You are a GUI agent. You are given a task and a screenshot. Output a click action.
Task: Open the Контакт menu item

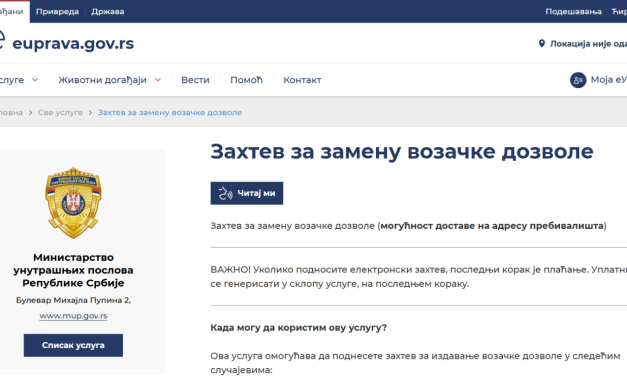pyautogui.click(x=302, y=80)
